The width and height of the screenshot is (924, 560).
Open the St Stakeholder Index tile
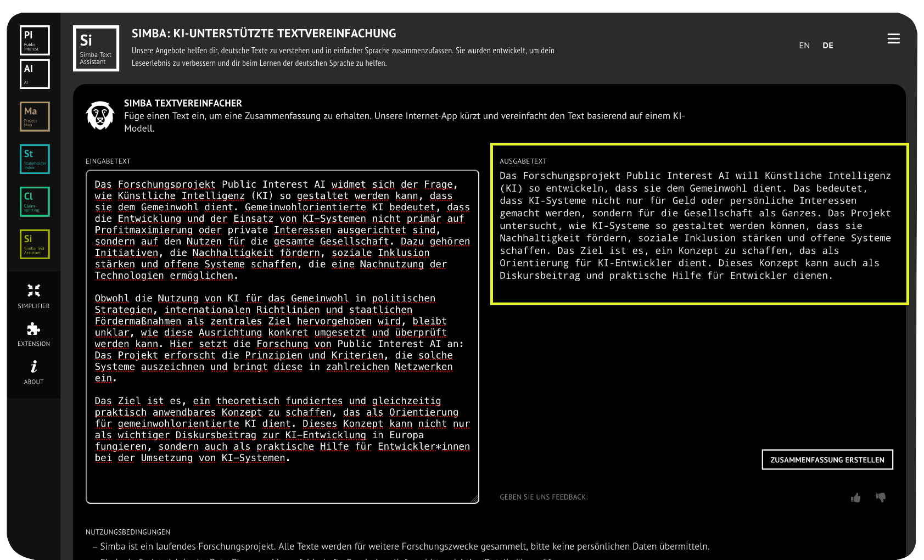coord(35,159)
